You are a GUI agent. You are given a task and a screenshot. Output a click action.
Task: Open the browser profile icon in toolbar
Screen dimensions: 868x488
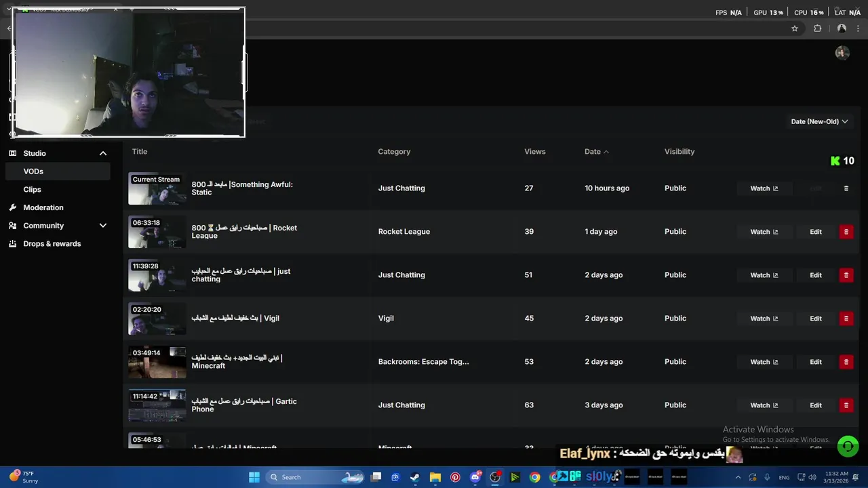pos(842,28)
